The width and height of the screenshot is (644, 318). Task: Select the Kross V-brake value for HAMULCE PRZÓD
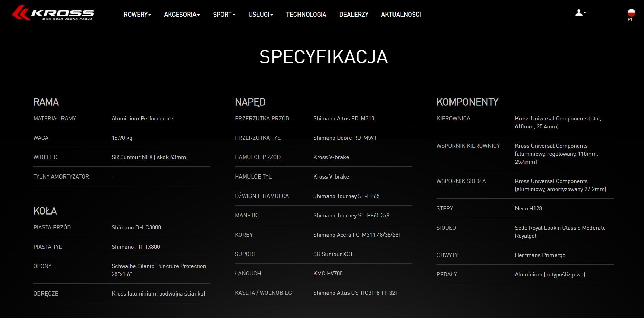click(x=331, y=157)
